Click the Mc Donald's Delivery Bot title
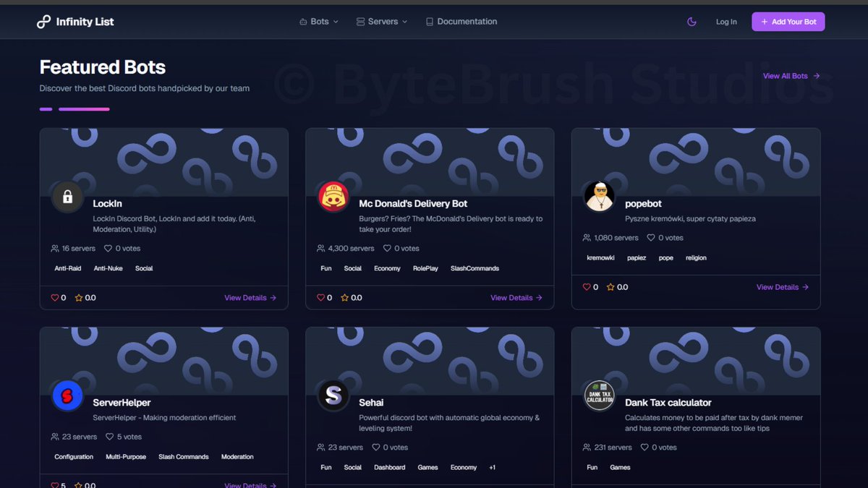 click(413, 204)
